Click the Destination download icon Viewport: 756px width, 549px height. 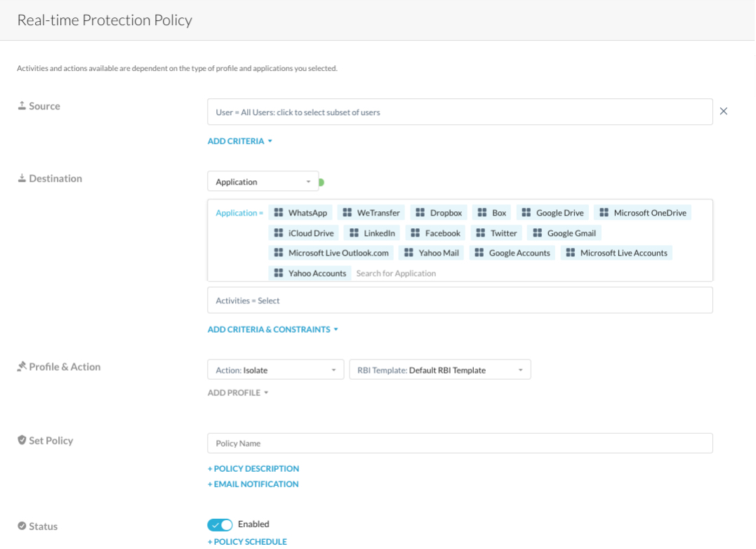click(22, 178)
